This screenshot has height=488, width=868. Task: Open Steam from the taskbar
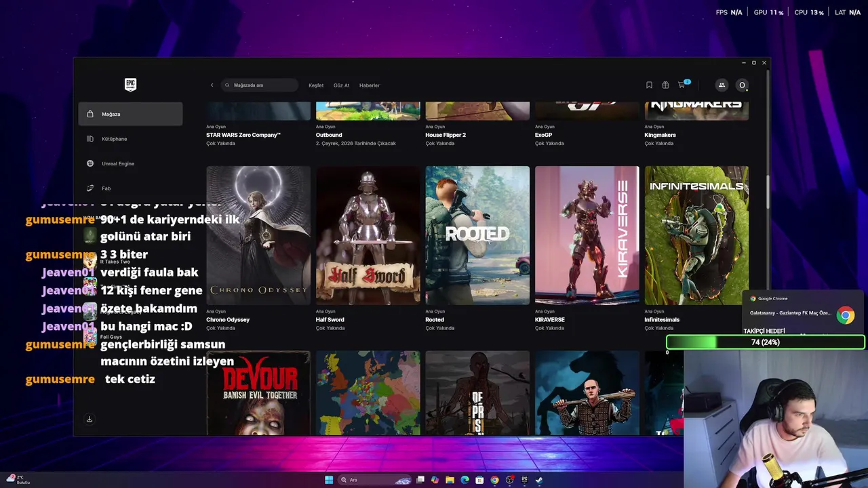click(539, 480)
